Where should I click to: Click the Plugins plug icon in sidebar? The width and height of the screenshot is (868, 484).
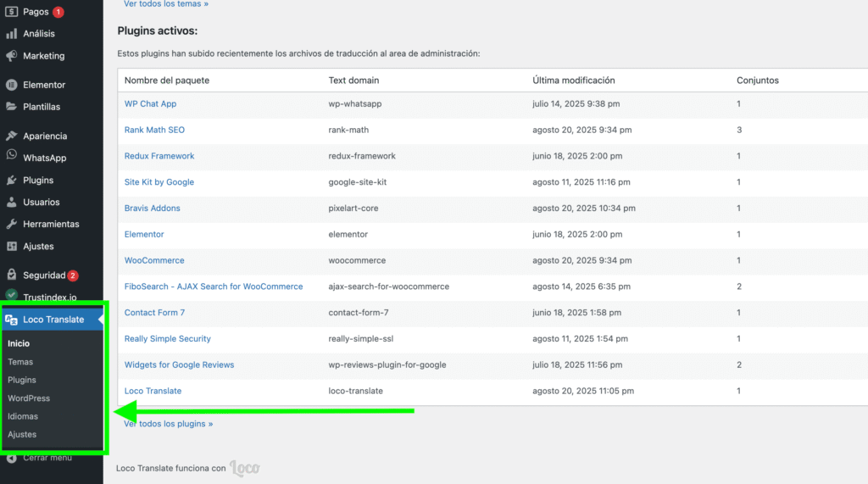(x=12, y=180)
